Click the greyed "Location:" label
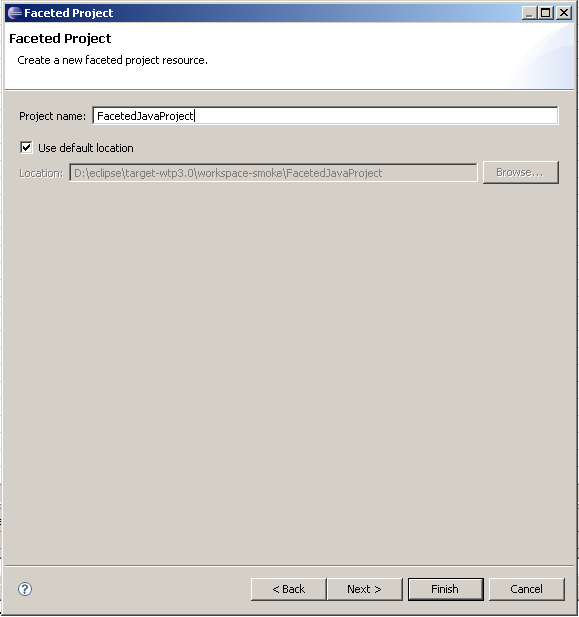Viewport: 579px width, 617px height. 41,173
